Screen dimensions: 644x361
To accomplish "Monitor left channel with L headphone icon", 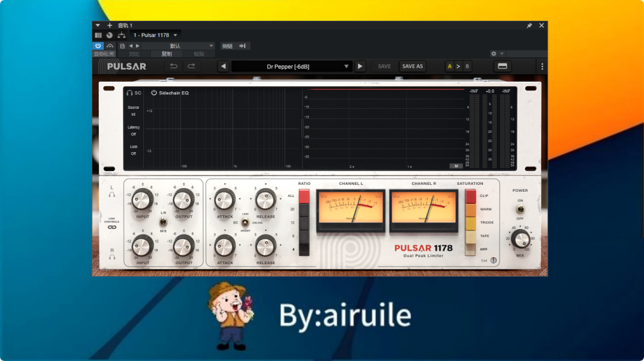I will pos(112,194).
